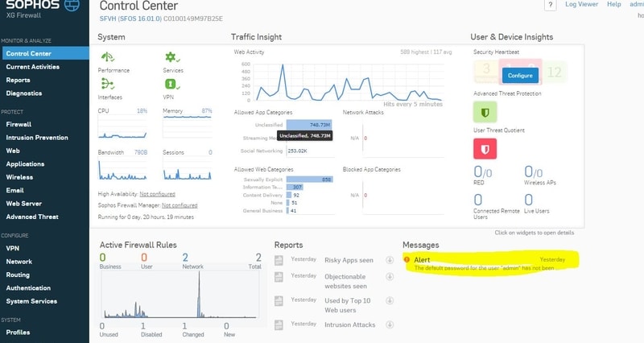The image size is (644, 343).
Task: Click the Active Firewall Rules chart
Action: pos(180,295)
